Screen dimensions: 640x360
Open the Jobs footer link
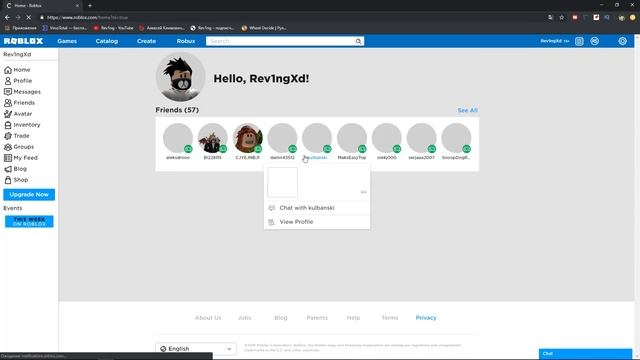click(245, 318)
